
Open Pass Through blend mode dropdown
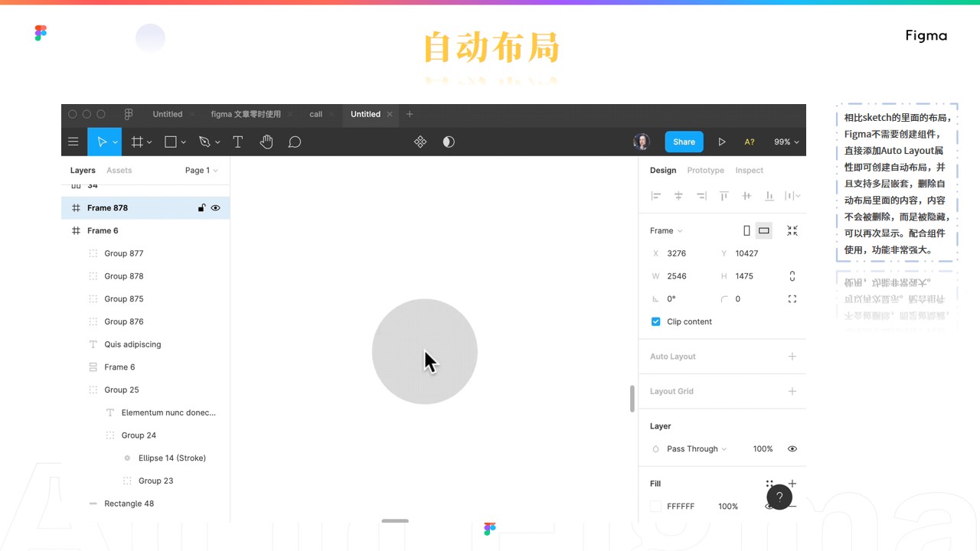click(696, 449)
